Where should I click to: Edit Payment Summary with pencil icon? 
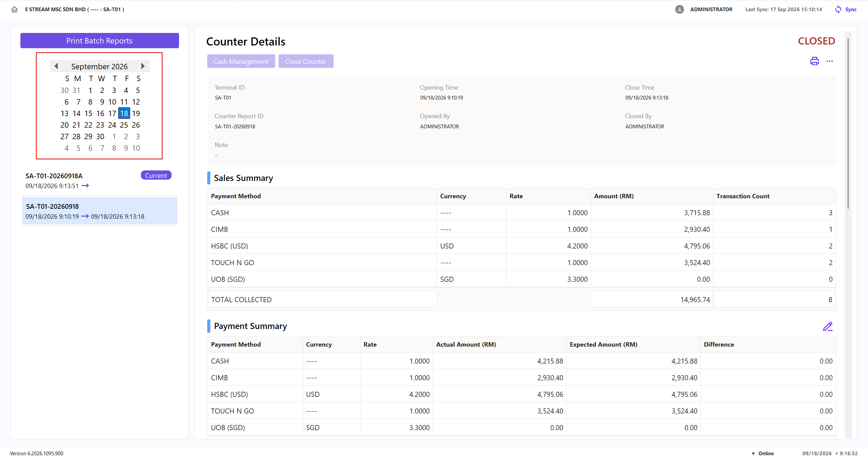click(x=828, y=326)
